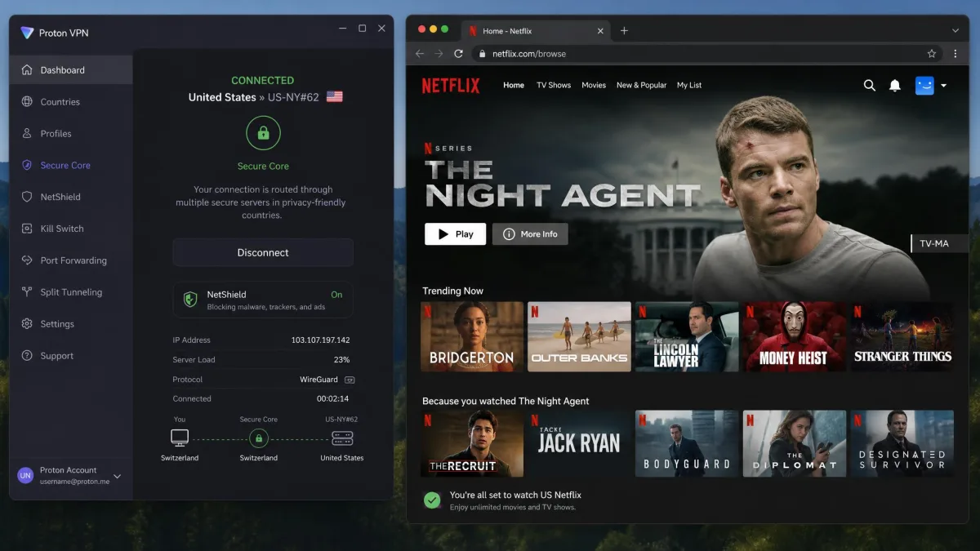The height and width of the screenshot is (551, 980).
Task: Click the Secure Core lock in route diagram
Action: [x=259, y=438]
